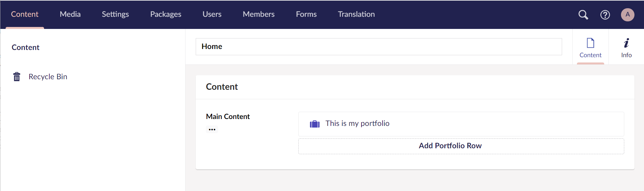Open the Forms section
This screenshot has height=191, width=644.
click(306, 14)
